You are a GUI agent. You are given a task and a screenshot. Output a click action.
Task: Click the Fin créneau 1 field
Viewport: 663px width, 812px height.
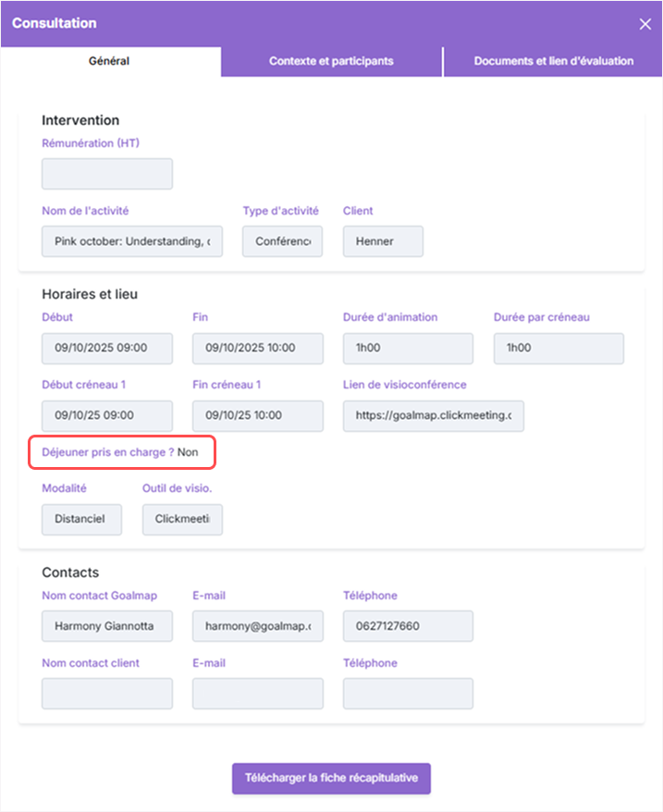(258, 416)
